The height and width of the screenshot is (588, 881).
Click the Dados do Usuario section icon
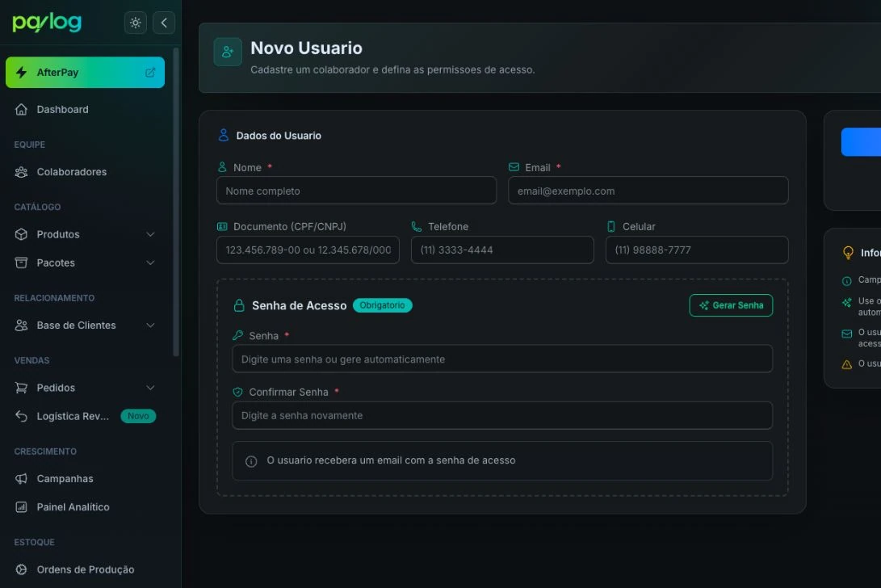click(x=223, y=135)
